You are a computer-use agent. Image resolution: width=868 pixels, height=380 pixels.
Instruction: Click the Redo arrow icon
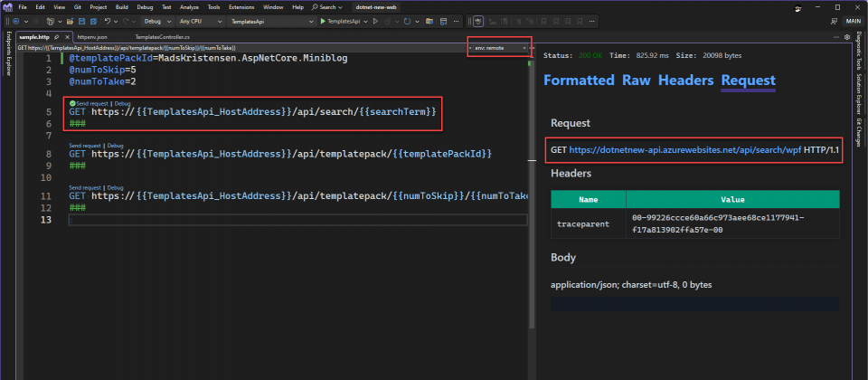pos(126,21)
